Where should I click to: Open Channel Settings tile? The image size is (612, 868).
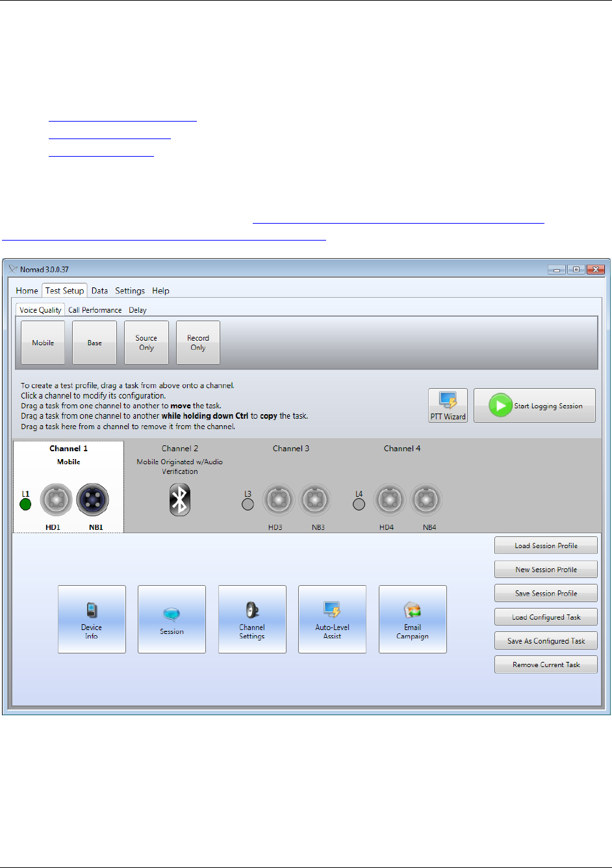(x=252, y=619)
